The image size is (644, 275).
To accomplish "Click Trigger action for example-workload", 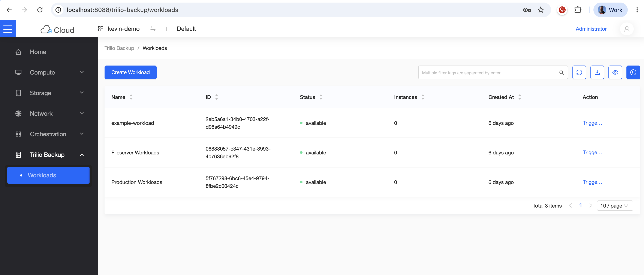I will (592, 123).
